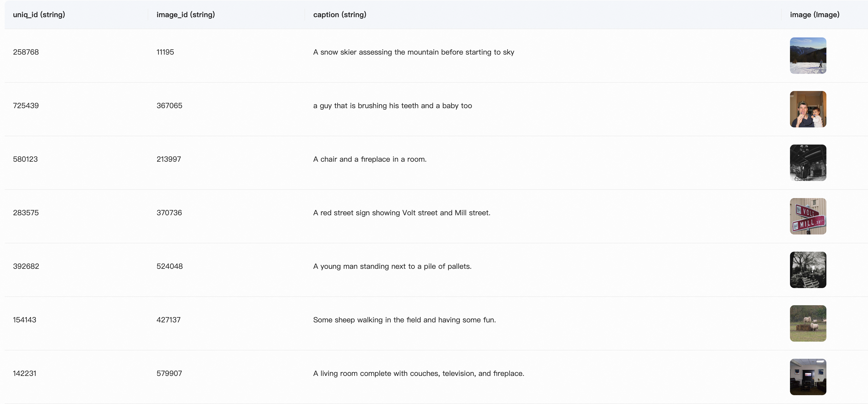This screenshot has height=404, width=868.
Task: Open the living room with couches thumbnail
Action: pyautogui.click(x=808, y=377)
